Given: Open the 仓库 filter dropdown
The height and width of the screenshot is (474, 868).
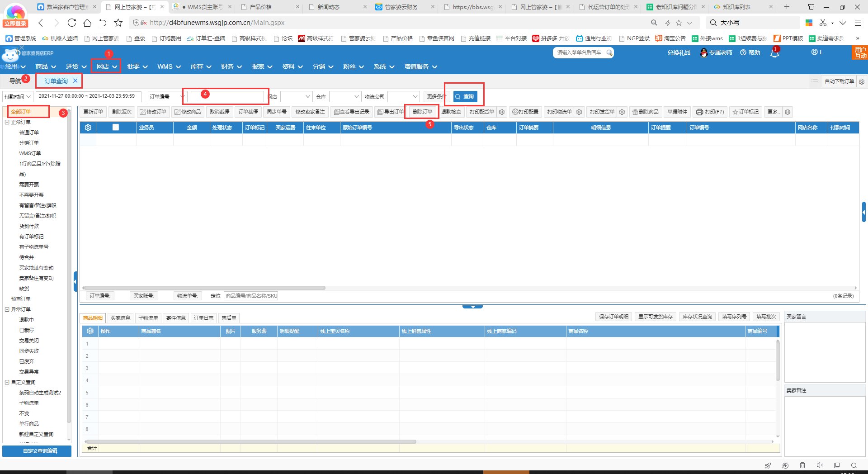Looking at the screenshot, I should pyautogui.click(x=345, y=96).
